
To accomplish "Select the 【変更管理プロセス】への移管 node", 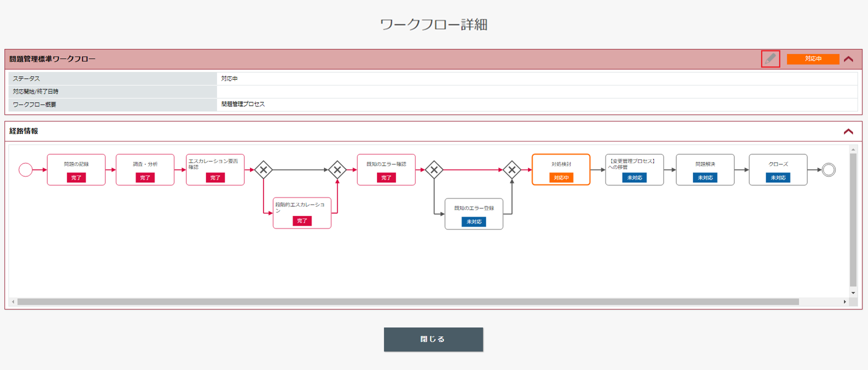I will pyautogui.click(x=635, y=169).
